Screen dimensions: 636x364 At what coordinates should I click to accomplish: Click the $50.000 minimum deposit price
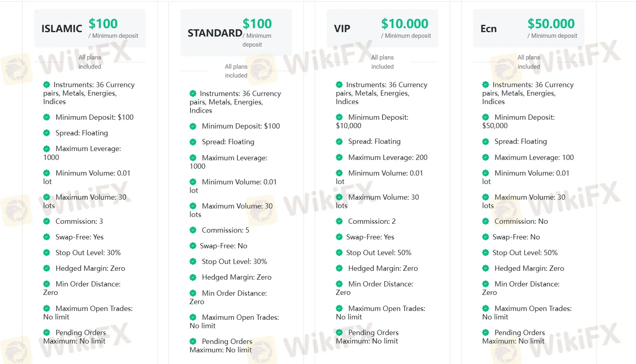pos(551,24)
